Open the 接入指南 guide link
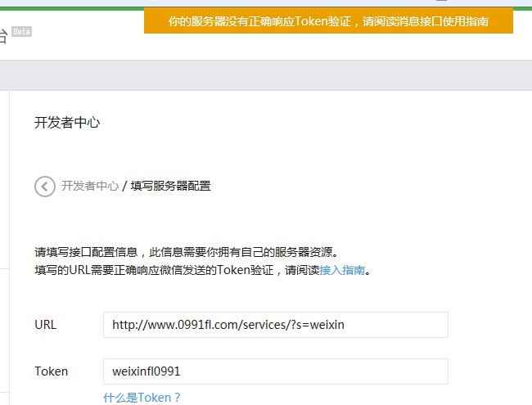This screenshot has height=405, width=532. (x=341, y=270)
